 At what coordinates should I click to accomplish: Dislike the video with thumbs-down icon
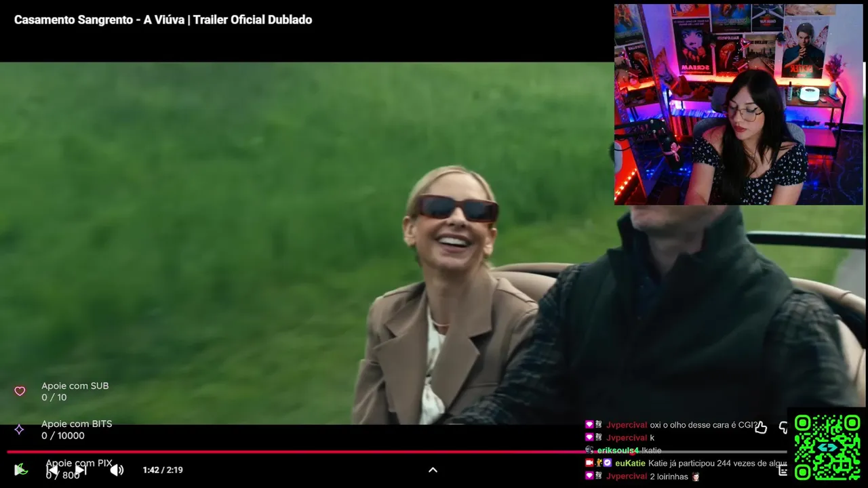pyautogui.click(x=783, y=427)
